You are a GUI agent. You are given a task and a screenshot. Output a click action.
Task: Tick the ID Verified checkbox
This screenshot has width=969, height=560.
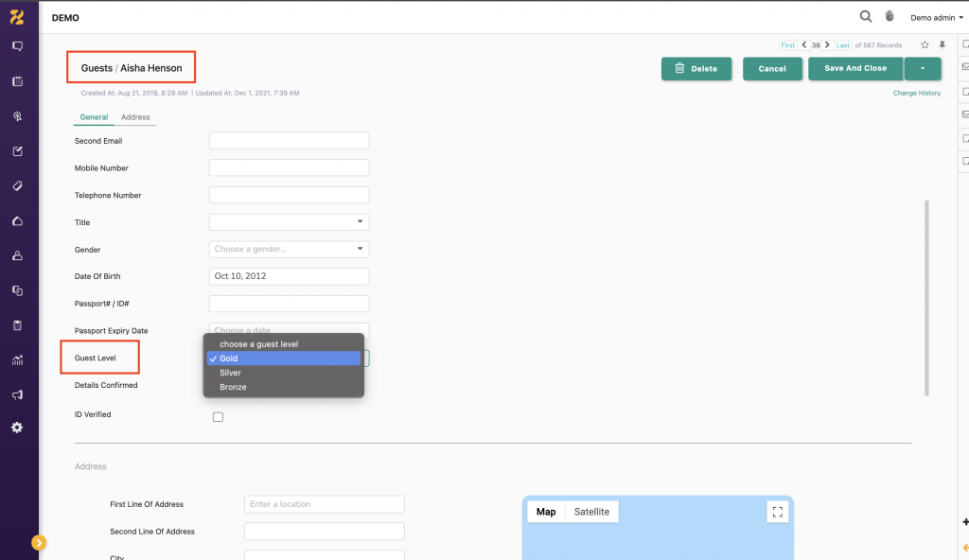coord(219,417)
